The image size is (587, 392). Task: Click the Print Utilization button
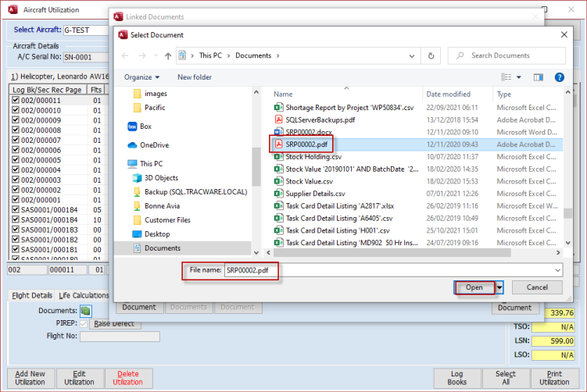(x=554, y=378)
